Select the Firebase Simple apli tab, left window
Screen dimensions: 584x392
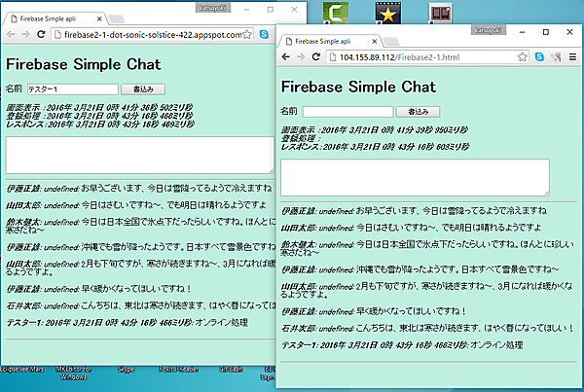click(55, 18)
